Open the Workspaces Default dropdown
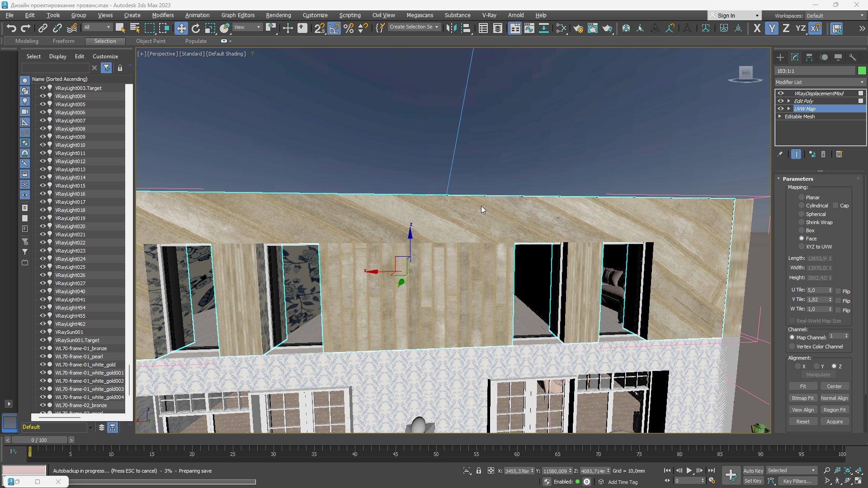 [x=835, y=15]
